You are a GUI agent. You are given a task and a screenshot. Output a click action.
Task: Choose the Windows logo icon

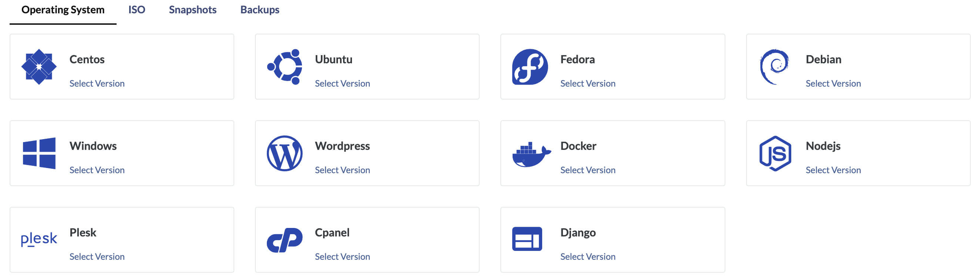point(39,153)
